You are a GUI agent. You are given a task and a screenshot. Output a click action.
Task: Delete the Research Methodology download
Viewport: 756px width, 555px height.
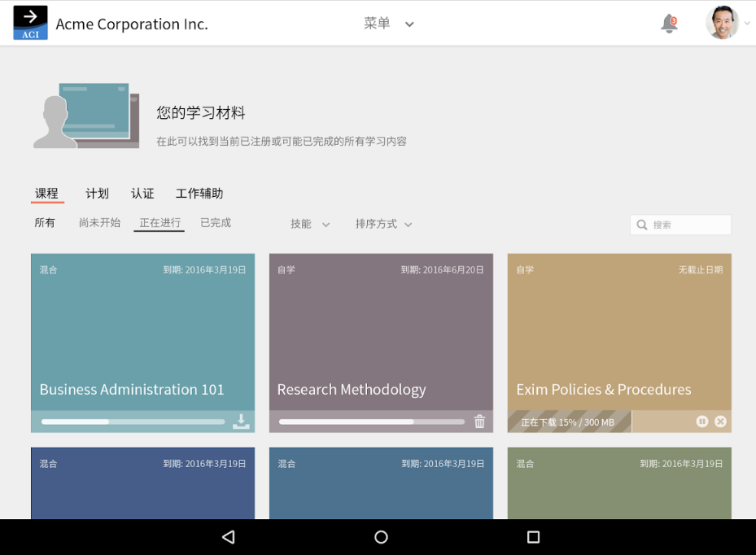tap(479, 422)
